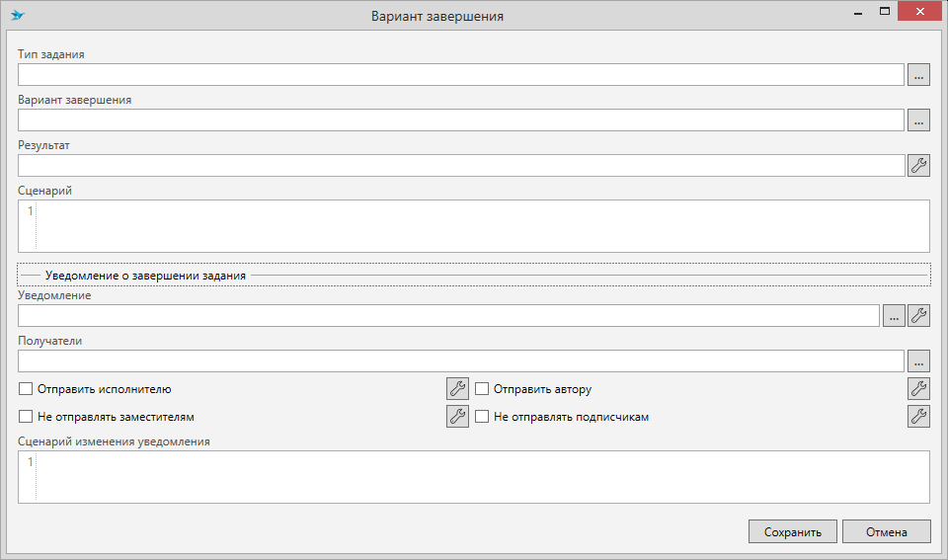Viewport: 948px width, 560px height.
Task: Click wrench icon next to Не отправлять заместителям
Action: coord(457,417)
